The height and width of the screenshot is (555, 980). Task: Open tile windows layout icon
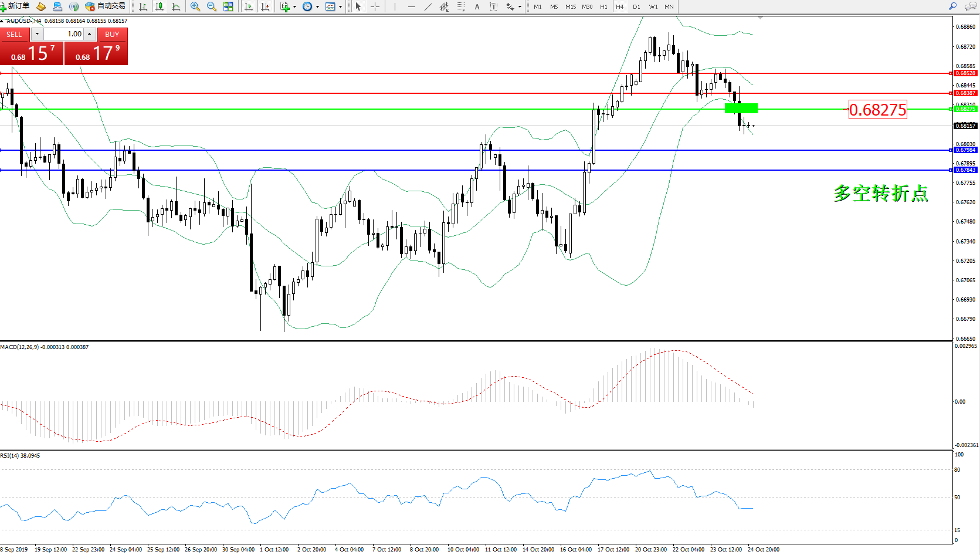pyautogui.click(x=228, y=6)
